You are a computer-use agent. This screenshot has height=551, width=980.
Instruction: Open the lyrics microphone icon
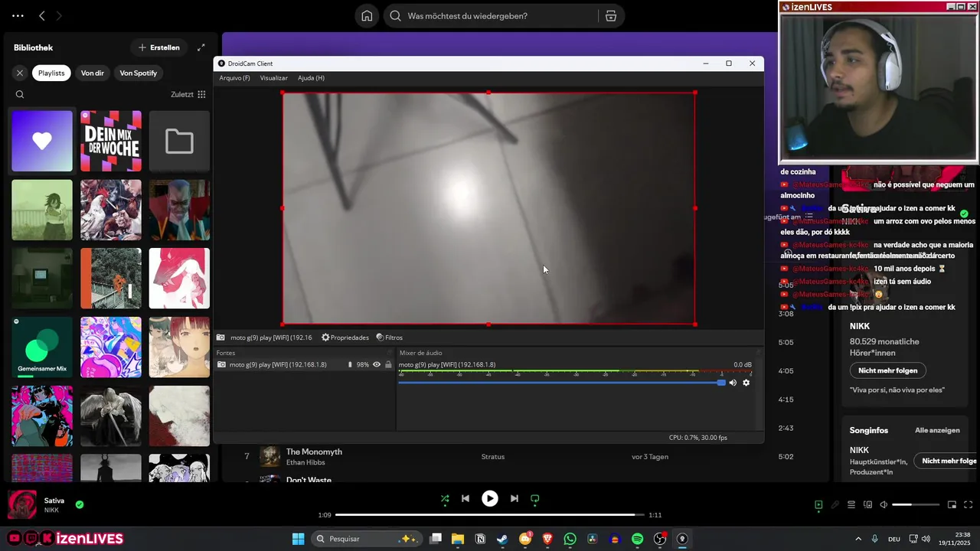click(835, 505)
